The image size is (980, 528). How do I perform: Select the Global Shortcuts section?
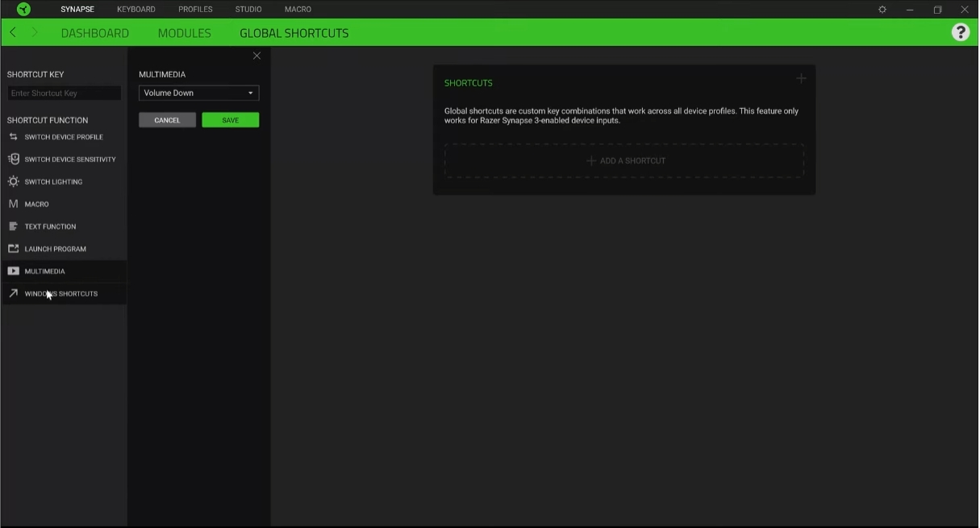(x=294, y=33)
